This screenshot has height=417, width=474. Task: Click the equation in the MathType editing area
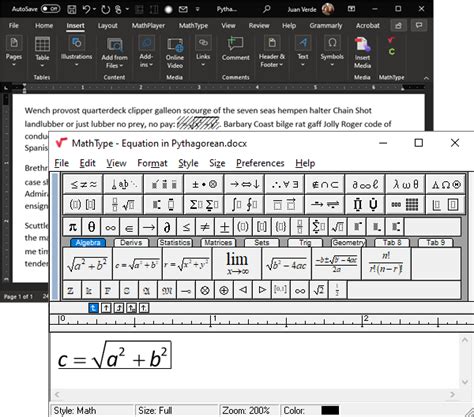click(x=114, y=355)
